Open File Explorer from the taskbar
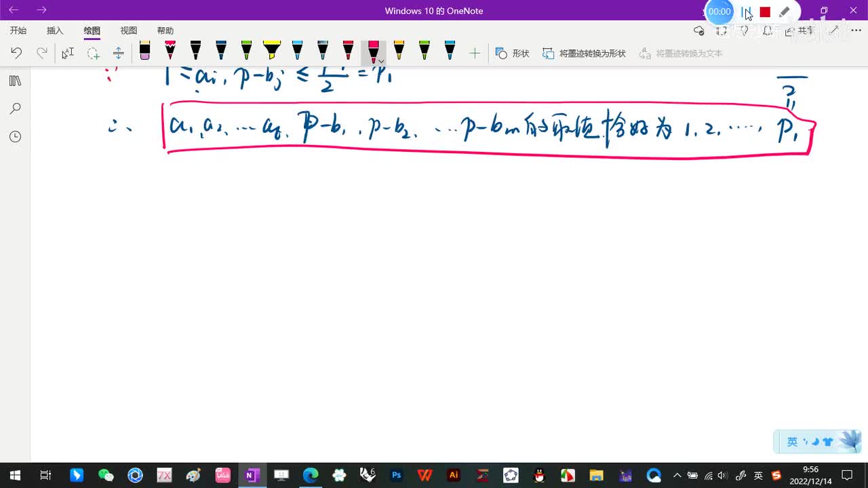Image resolution: width=868 pixels, height=488 pixels. point(596,475)
